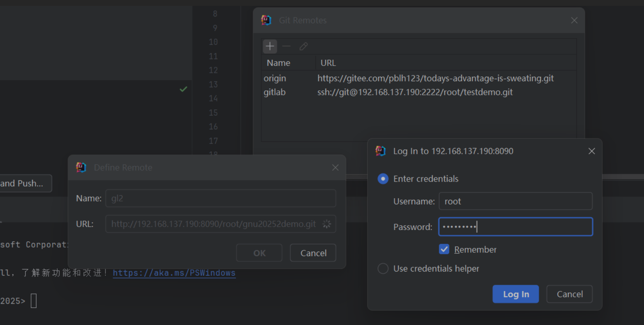Click the URL field in Define Remote

[x=220, y=224]
